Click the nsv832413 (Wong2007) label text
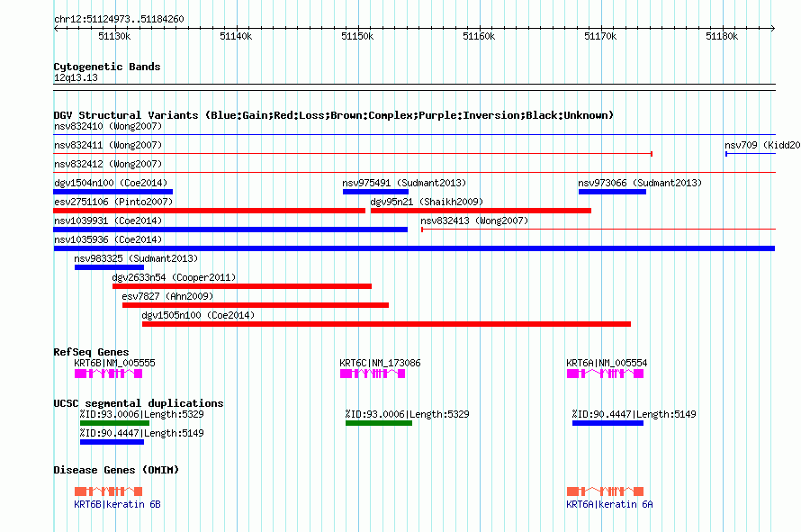801x532 pixels. 474,221
